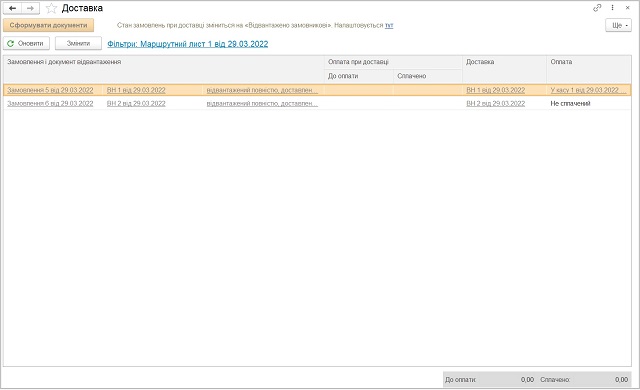Screen dimensions: 640x390
Task: Copy link via the chain icon
Action: (597, 8)
